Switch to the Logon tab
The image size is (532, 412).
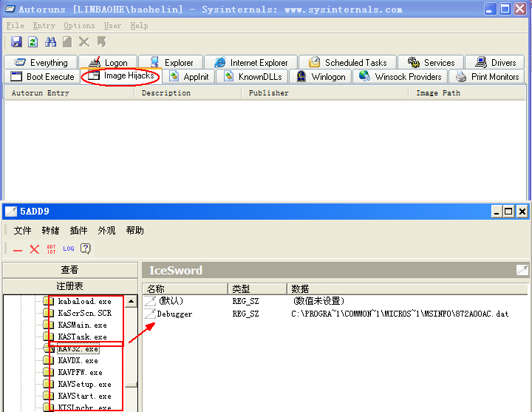coord(108,62)
